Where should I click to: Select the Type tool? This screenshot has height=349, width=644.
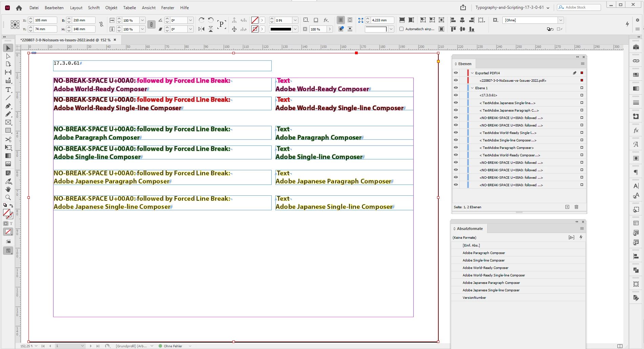8,90
